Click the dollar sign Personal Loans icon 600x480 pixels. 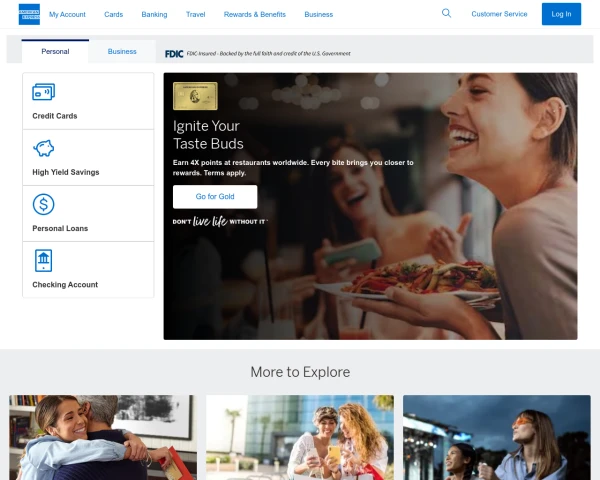pos(44,204)
